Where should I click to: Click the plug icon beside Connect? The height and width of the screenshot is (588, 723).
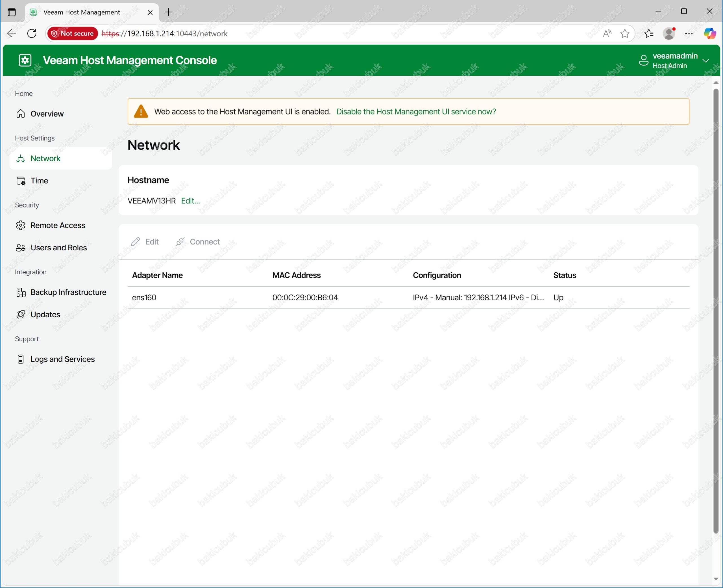pyautogui.click(x=180, y=242)
